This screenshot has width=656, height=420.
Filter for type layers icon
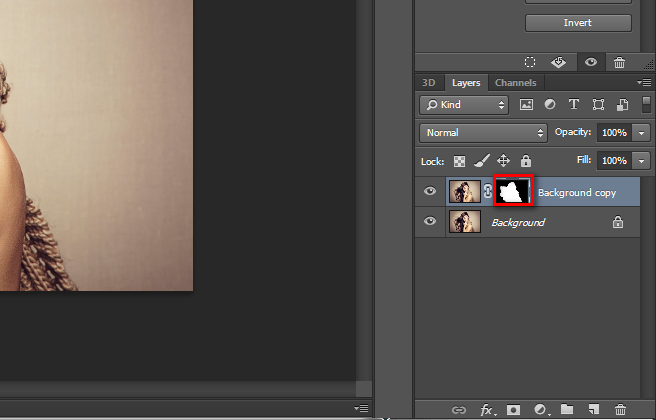tap(574, 104)
